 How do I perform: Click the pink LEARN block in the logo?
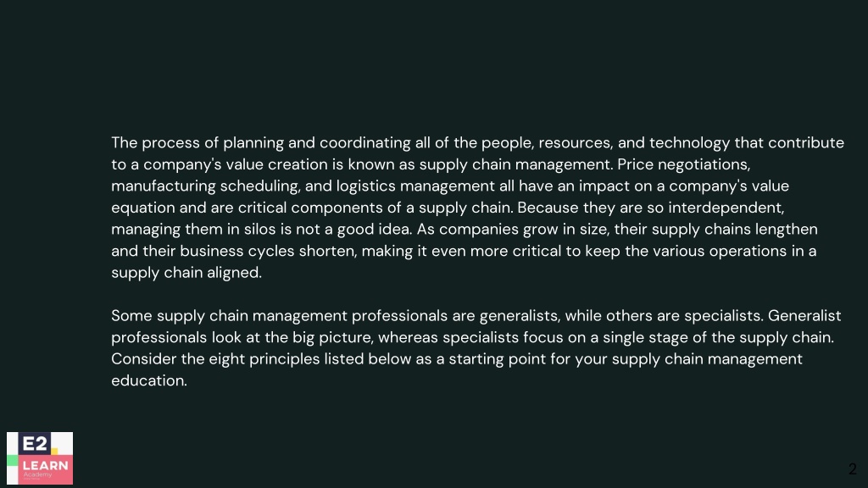click(46, 469)
